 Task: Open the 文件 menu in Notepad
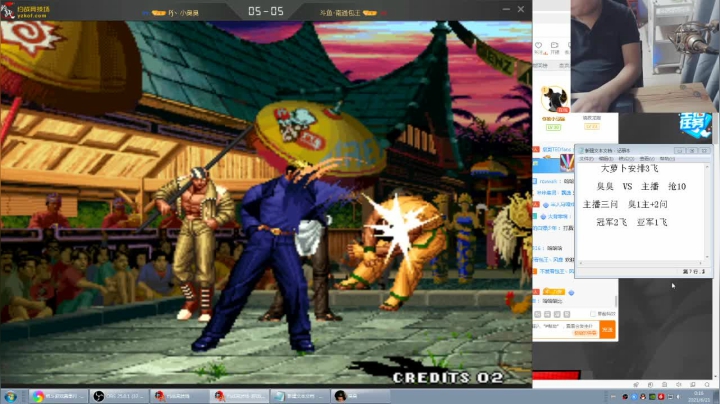click(586, 159)
